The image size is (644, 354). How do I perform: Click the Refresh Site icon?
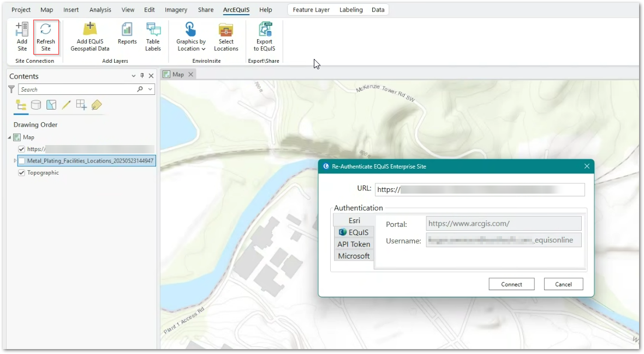click(46, 37)
